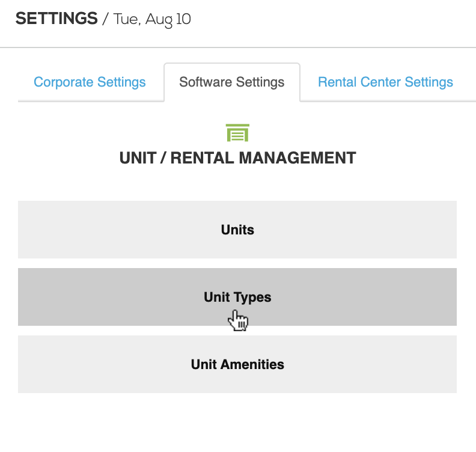Open the Unit Amenities settings
Screen dimensions: 476x452
pos(237,364)
